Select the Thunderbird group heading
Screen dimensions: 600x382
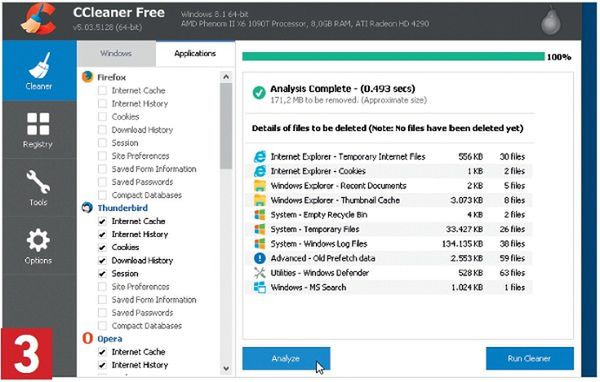coord(122,208)
